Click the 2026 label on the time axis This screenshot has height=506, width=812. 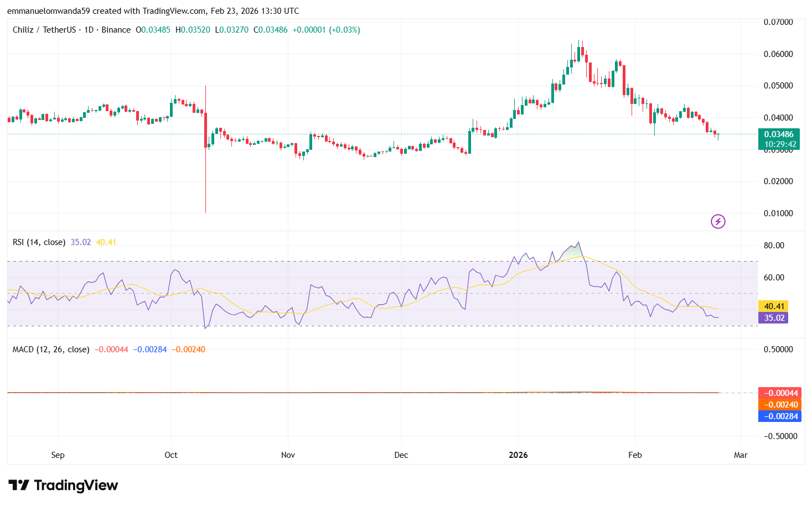(518, 455)
